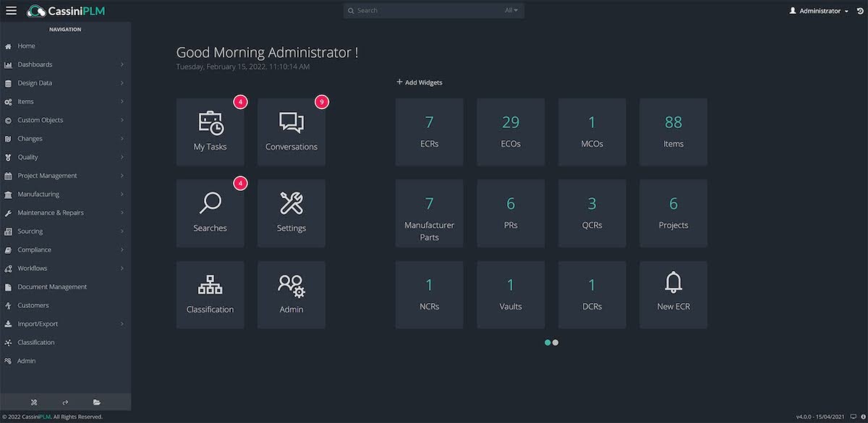This screenshot has width=868, height=423.
Task: Click the Searches magnifier tile
Action: coord(210,205)
